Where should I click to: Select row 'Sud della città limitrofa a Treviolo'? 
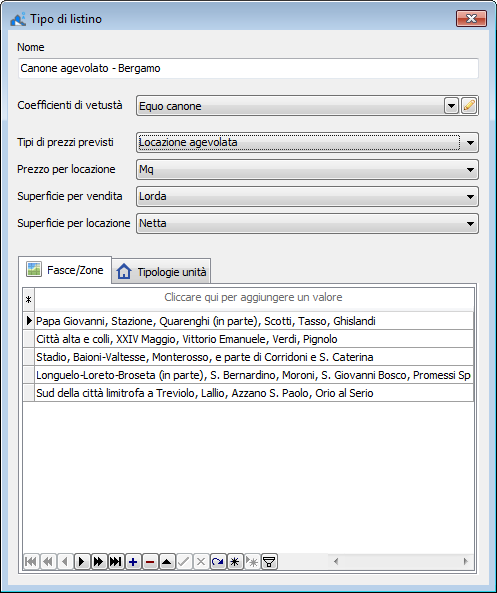pos(254,393)
